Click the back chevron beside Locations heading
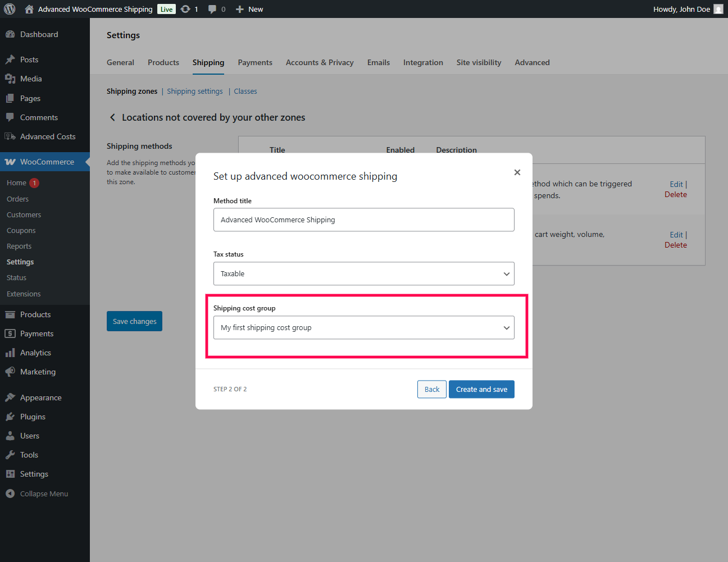 (112, 117)
